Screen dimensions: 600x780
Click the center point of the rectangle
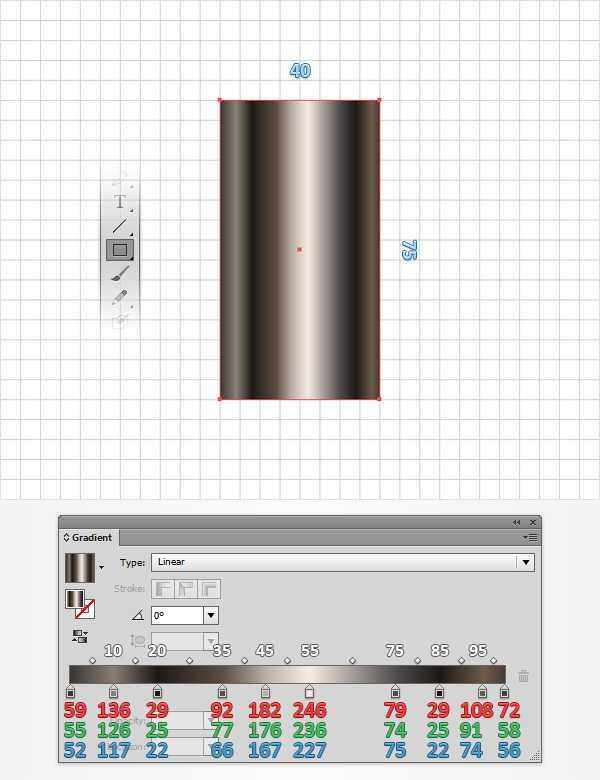click(x=300, y=249)
